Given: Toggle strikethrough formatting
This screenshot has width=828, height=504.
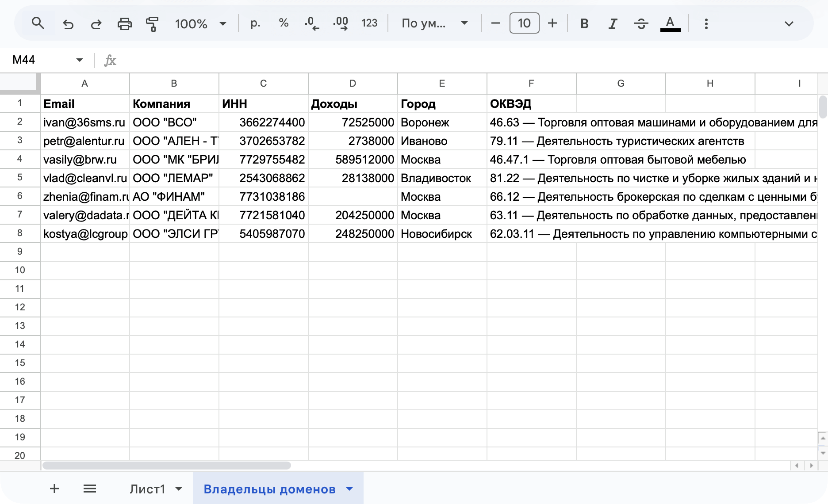Looking at the screenshot, I should [x=641, y=23].
